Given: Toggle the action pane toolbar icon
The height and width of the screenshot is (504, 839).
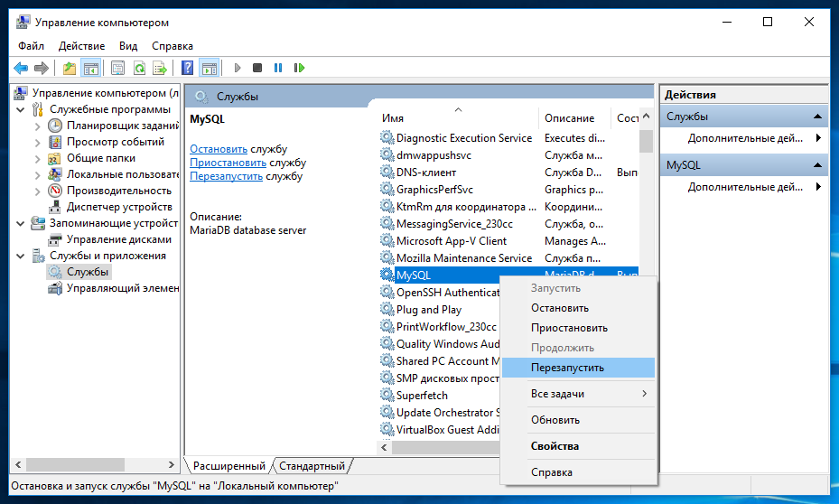Looking at the screenshot, I should click(210, 68).
